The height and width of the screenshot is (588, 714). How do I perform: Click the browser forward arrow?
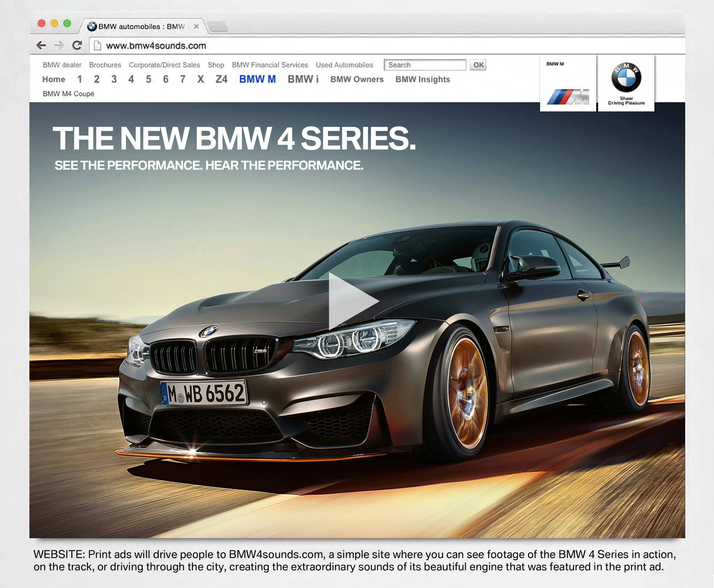(x=59, y=45)
